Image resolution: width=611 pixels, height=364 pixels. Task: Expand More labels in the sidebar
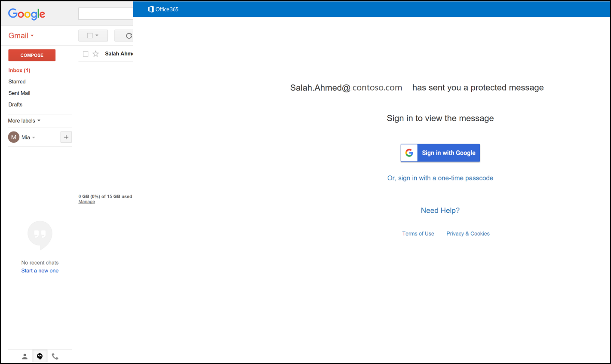[x=24, y=120]
